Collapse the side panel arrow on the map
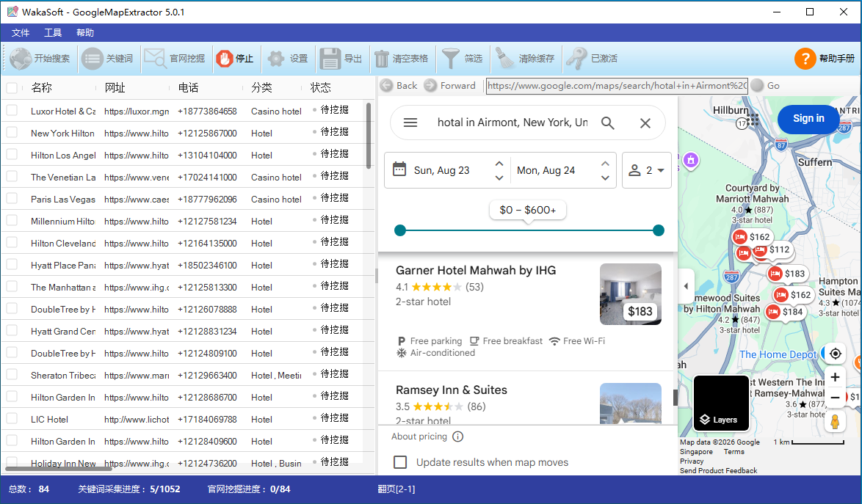This screenshot has height=504, width=862. click(x=686, y=285)
